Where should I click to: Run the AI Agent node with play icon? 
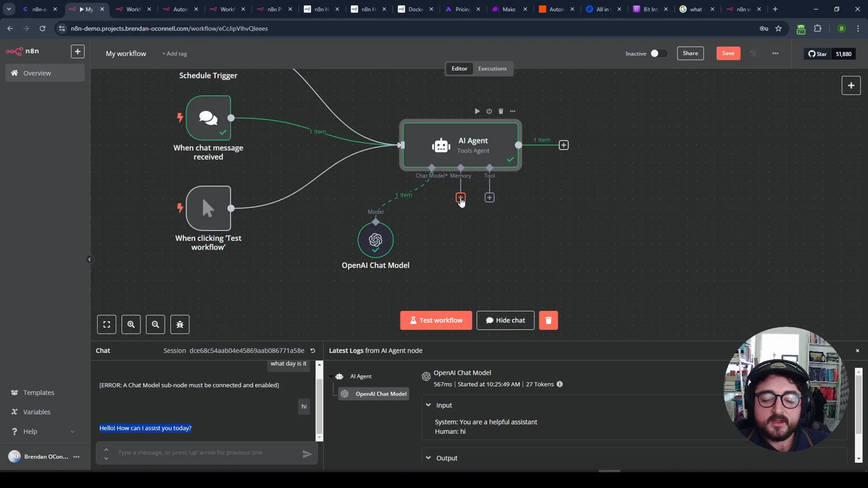coord(477,111)
